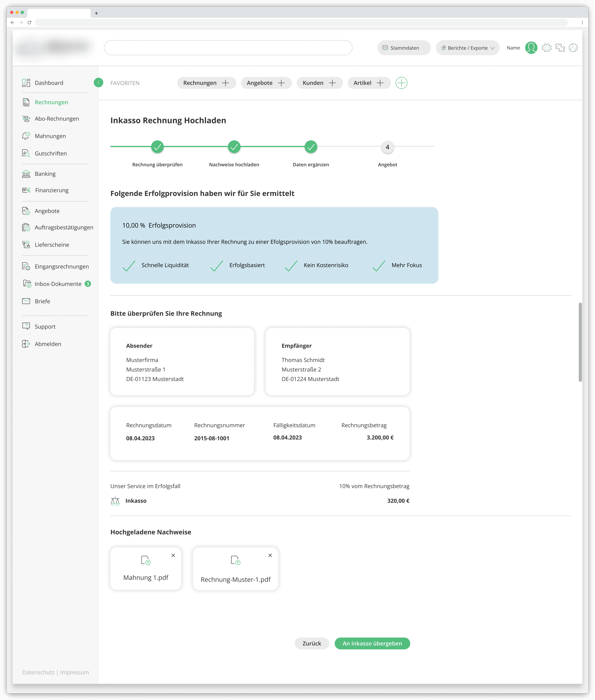Open the settings gear icon
Image resolution: width=595 pixels, height=700 pixels.
click(x=546, y=48)
